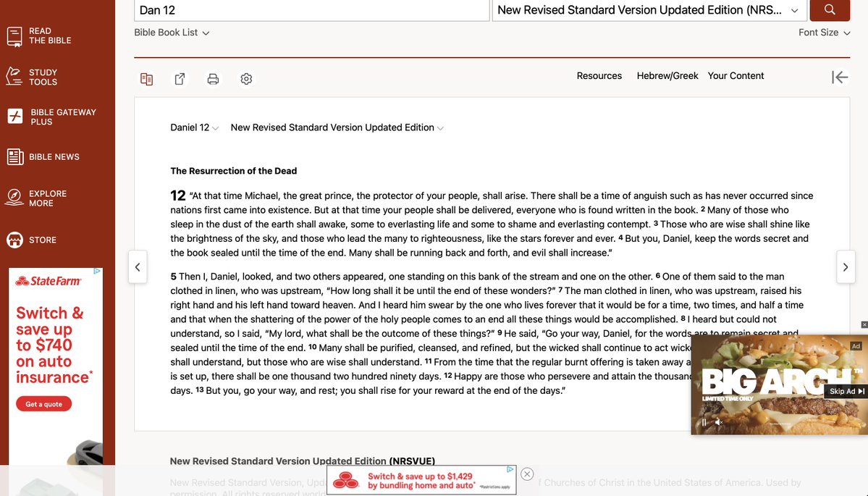Open Bible News section
Image resolution: width=868 pixels, height=496 pixels.
(43, 156)
